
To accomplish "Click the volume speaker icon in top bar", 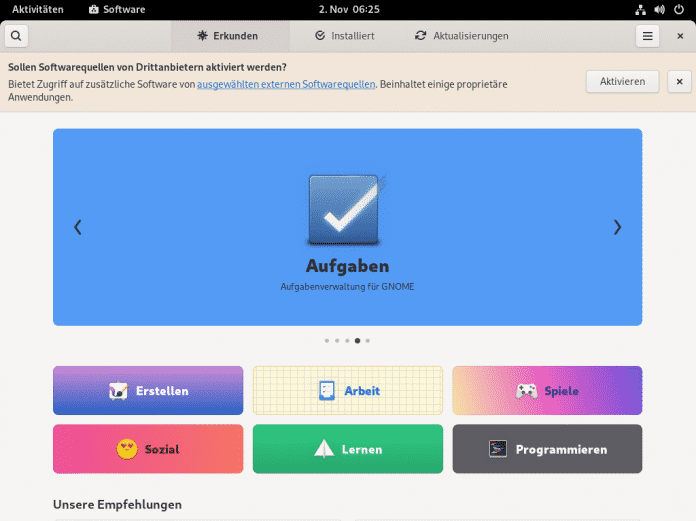I will (x=660, y=9).
